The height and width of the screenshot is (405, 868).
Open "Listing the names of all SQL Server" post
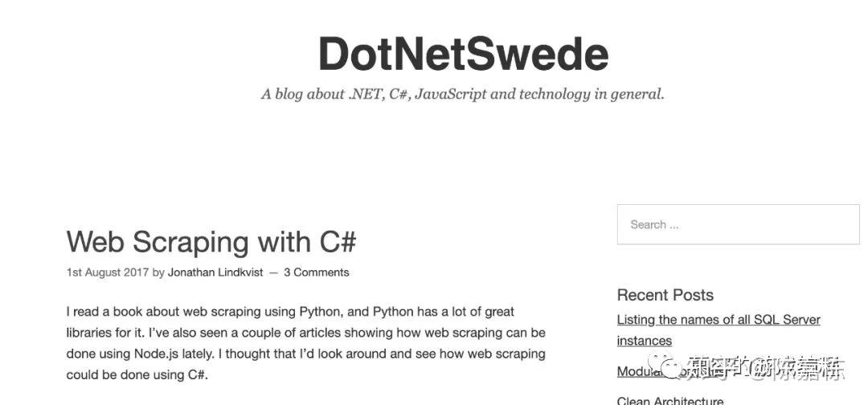[x=719, y=319]
